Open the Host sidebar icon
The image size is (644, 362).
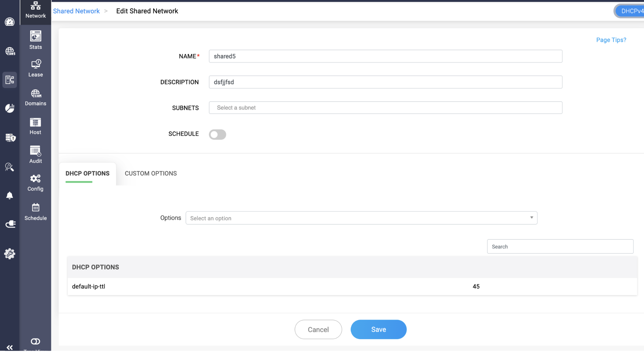click(36, 122)
